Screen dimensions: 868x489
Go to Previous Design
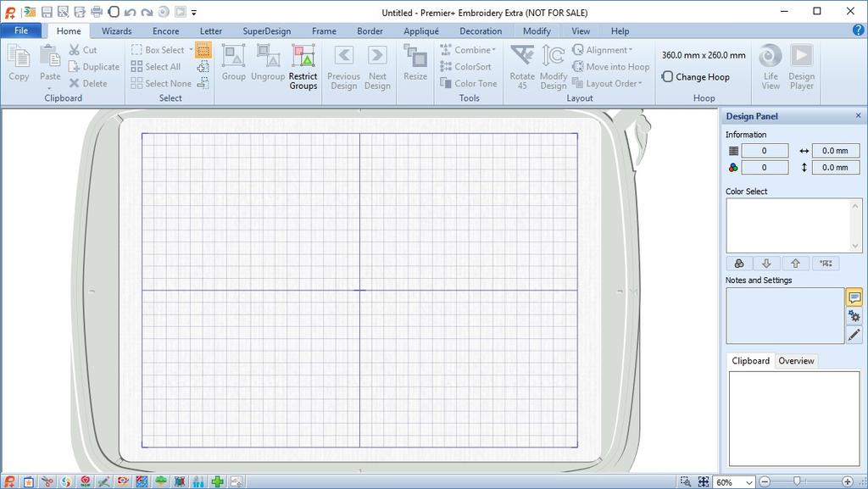[344, 66]
